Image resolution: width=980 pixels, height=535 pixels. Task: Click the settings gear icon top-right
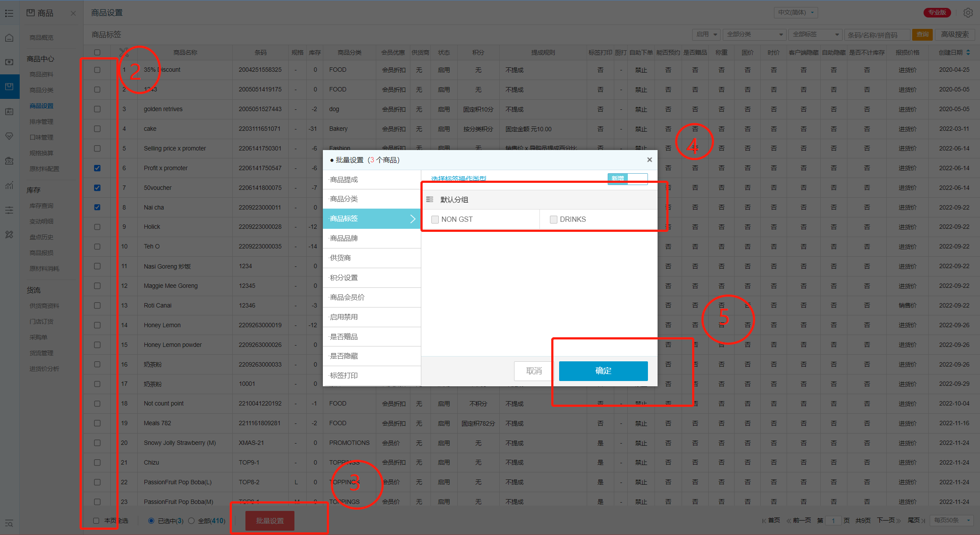[968, 13]
